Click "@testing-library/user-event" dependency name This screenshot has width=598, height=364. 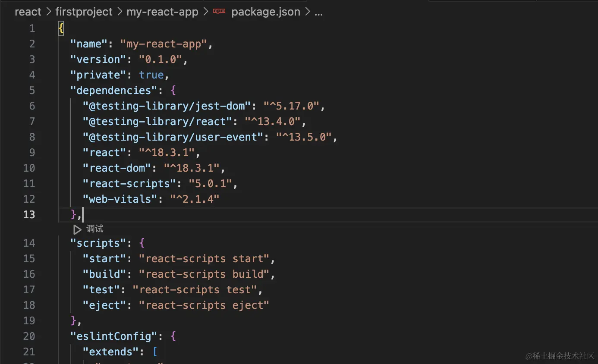(173, 137)
